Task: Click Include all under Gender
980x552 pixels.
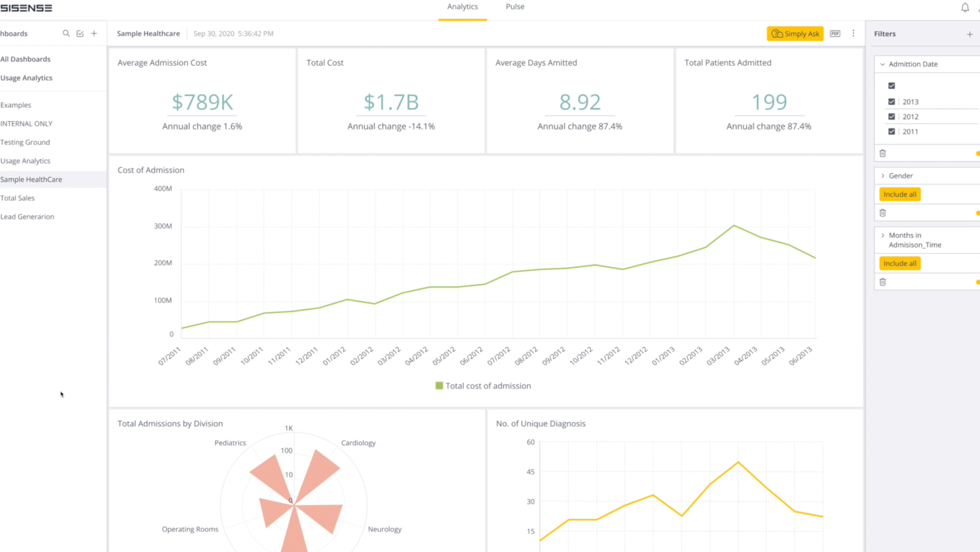Action: point(900,194)
